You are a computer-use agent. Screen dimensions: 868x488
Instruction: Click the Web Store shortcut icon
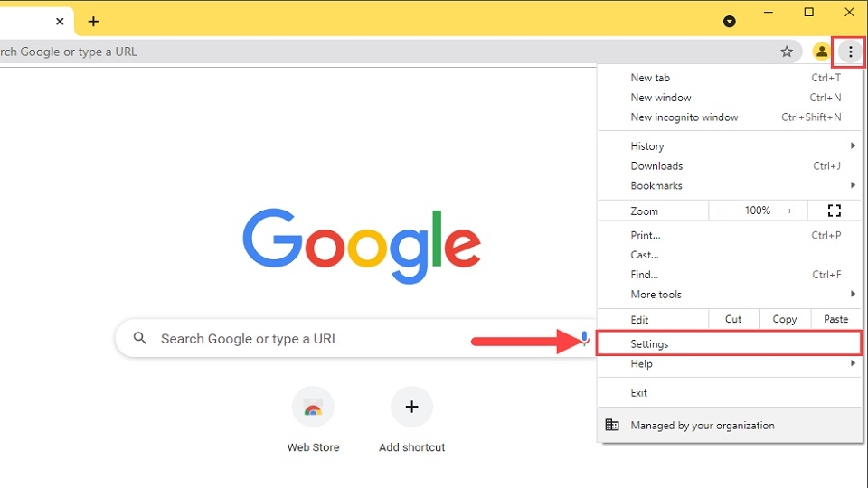coord(313,408)
